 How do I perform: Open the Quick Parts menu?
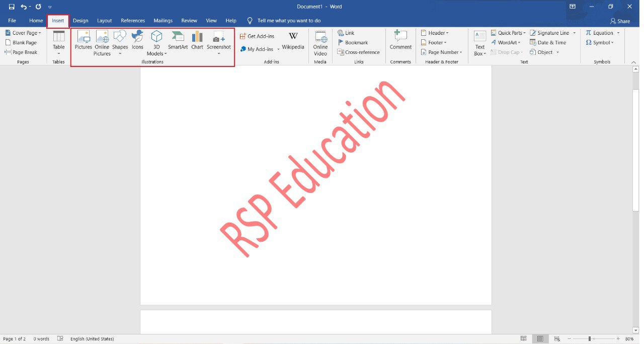[508, 33]
